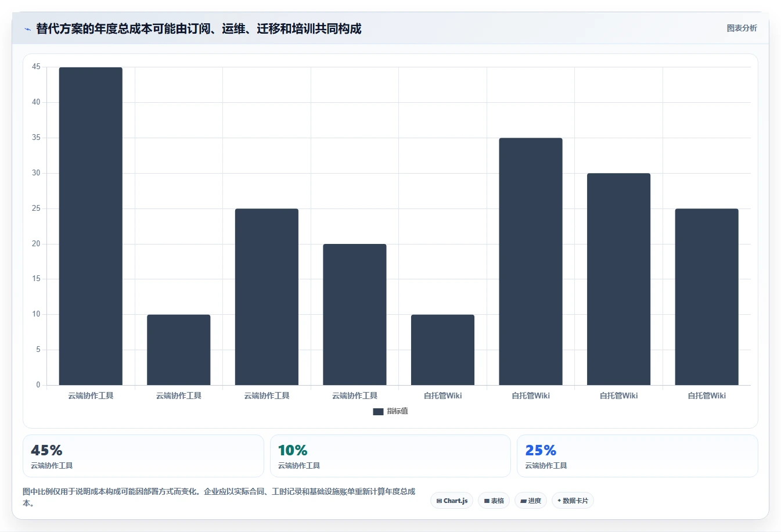Click the y-axis label 15
This screenshot has height=532, width=781.
[x=36, y=279]
